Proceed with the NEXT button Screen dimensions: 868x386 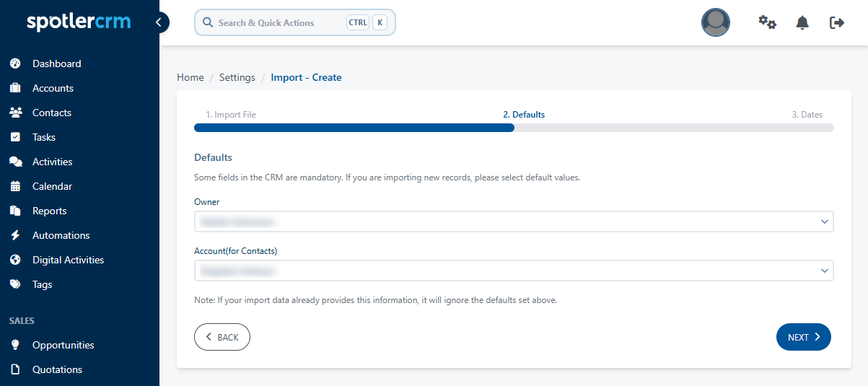(804, 337)
